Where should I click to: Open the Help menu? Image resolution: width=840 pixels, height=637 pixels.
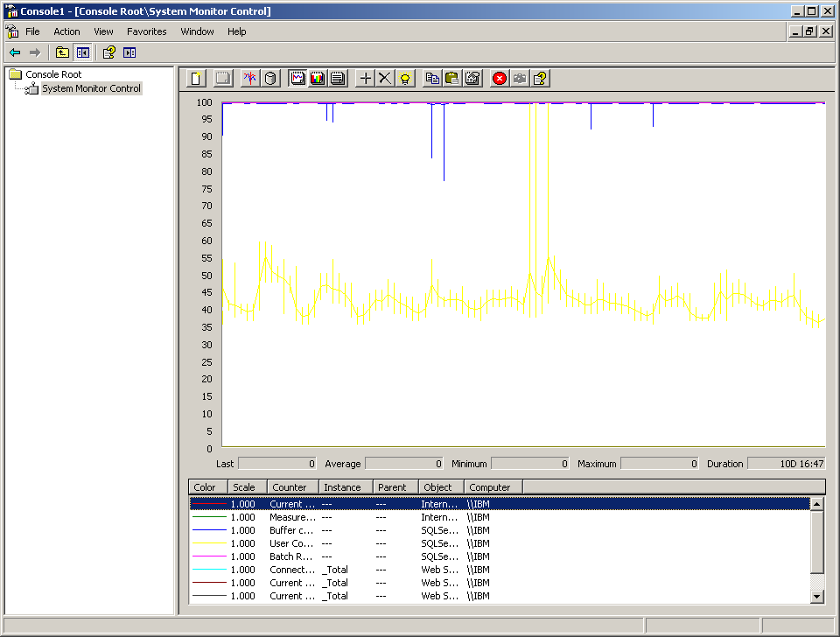tap(237, 31)
